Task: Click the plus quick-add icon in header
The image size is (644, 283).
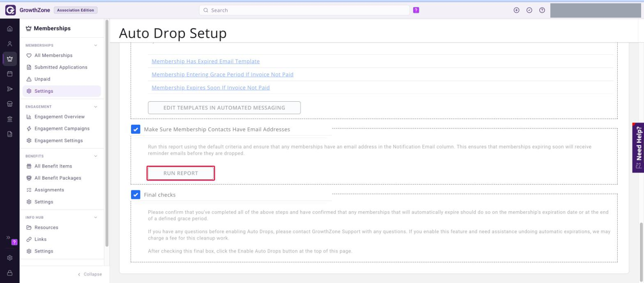Action: (517, 10)
